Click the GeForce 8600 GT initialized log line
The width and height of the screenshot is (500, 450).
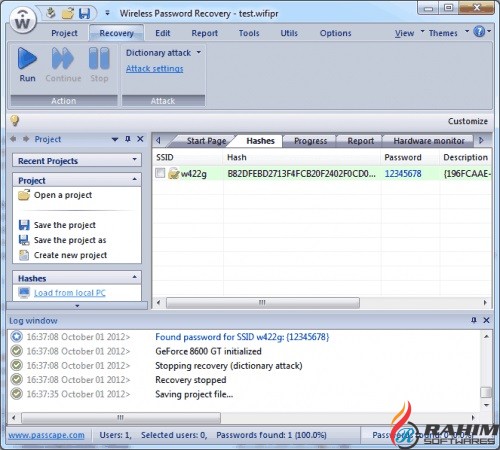pos(208,351)
